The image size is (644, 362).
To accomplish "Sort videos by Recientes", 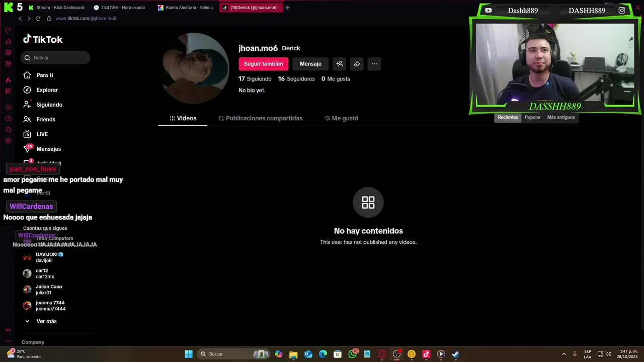I will click(x=508, y=117).
